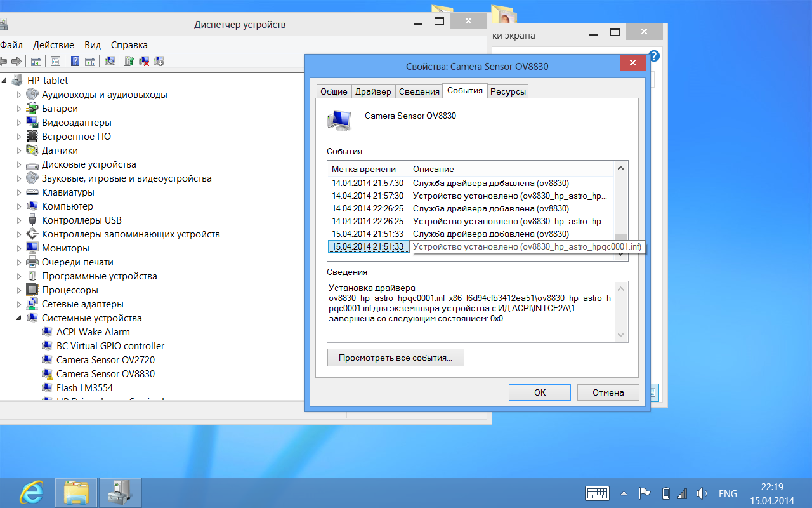Click the uninstall device icon with red X
Image resolution: width=812 pixels, height=508 pixels.
coord(145,62)
